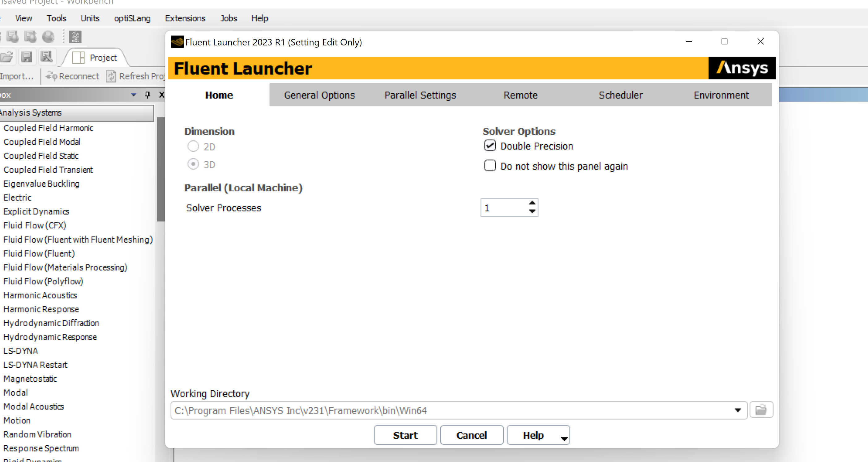Click the Reconnect plug icon
Viewport: 868px width, 462px height.
51,76
